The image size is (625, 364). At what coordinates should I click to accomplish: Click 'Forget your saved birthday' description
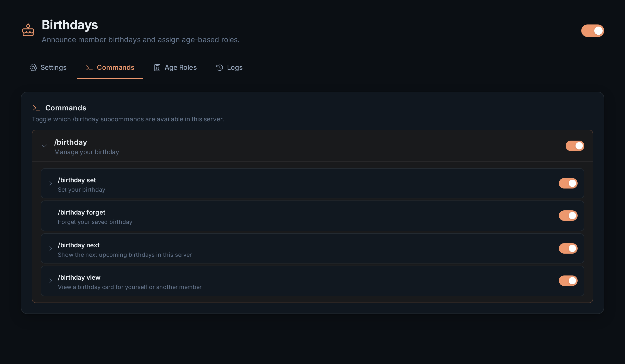95,222
